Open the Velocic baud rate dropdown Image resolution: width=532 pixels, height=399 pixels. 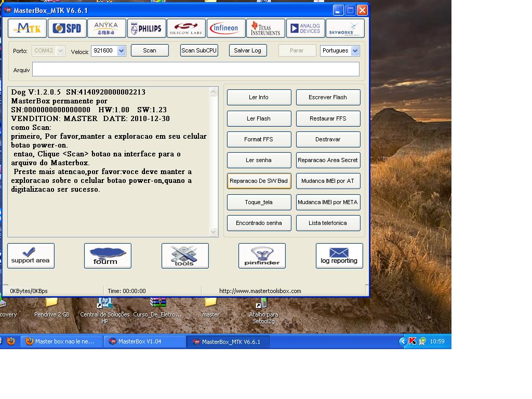(121, 51)
